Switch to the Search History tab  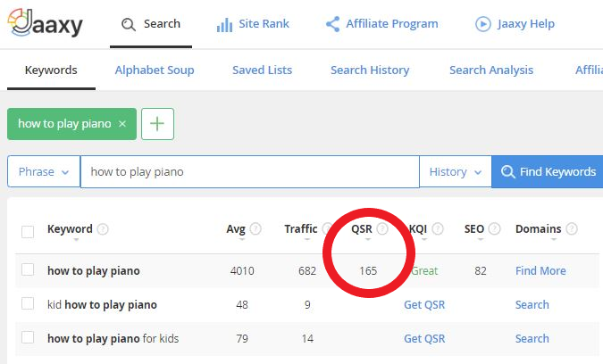pyautogui.click(x=370, y=70)
